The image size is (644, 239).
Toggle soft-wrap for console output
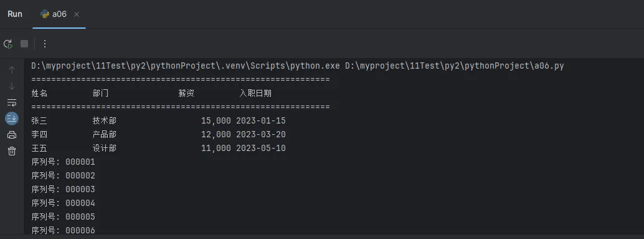tap(12, 102)
